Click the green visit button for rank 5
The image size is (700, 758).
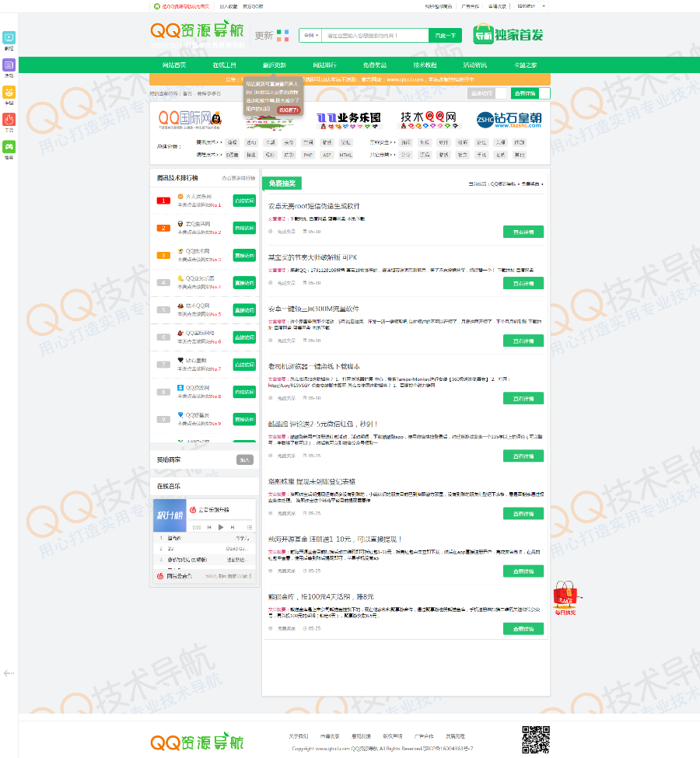(x=244, y=310)
